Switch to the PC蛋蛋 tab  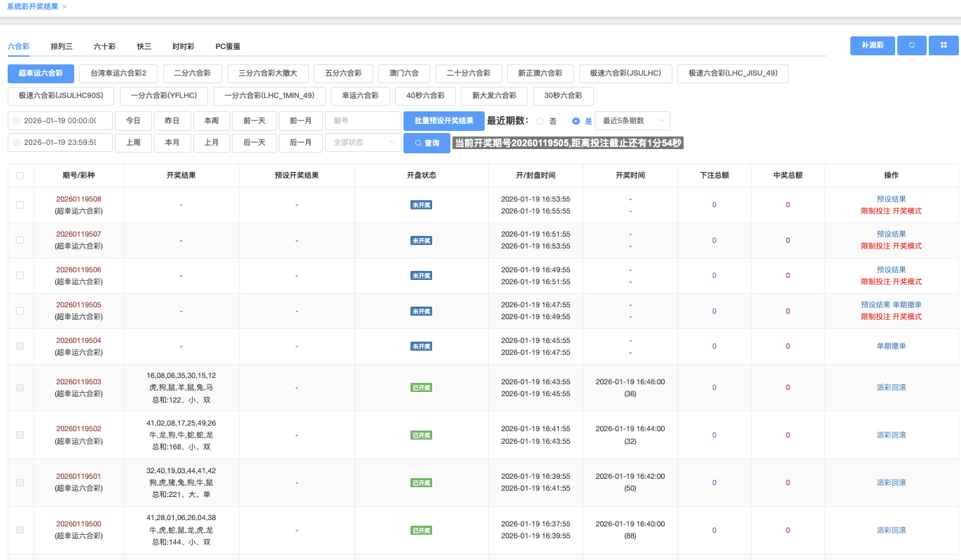[228, 46]
